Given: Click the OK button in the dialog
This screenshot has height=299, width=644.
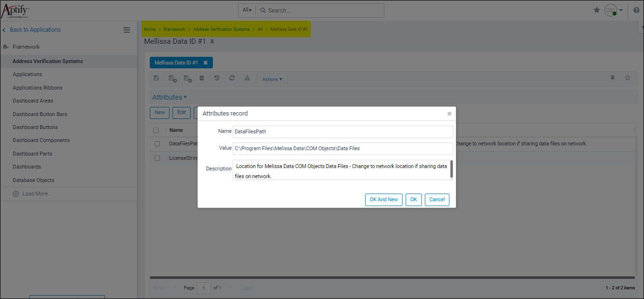Looking at the screenshot, I should (414, 200).
